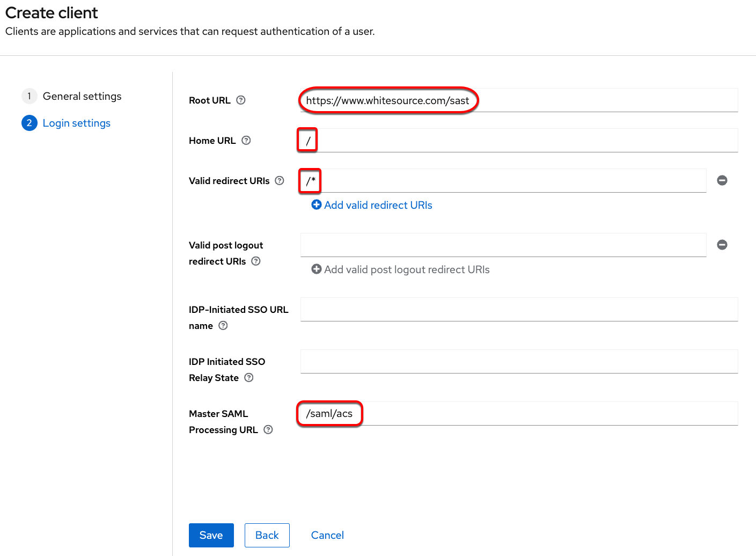Cancel client creation
This screenshot has height=556, width=756.
point(327,535)
